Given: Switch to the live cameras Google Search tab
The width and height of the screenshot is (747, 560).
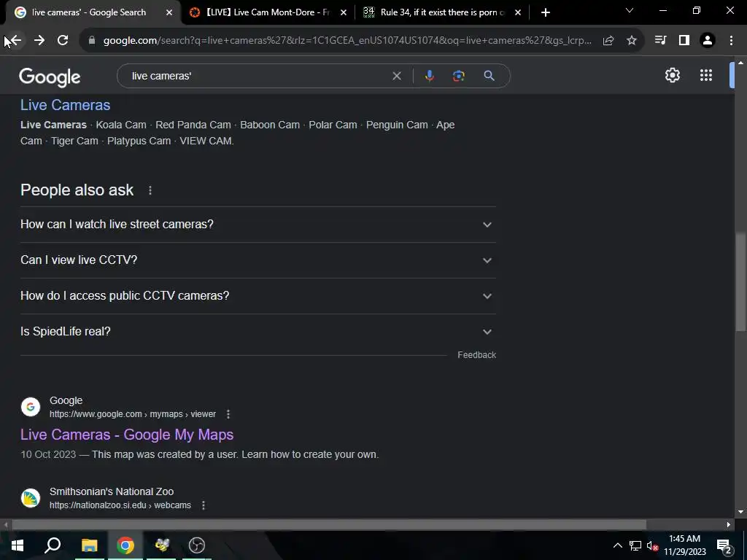Looking at the screenshot, I should pos(88,12).
